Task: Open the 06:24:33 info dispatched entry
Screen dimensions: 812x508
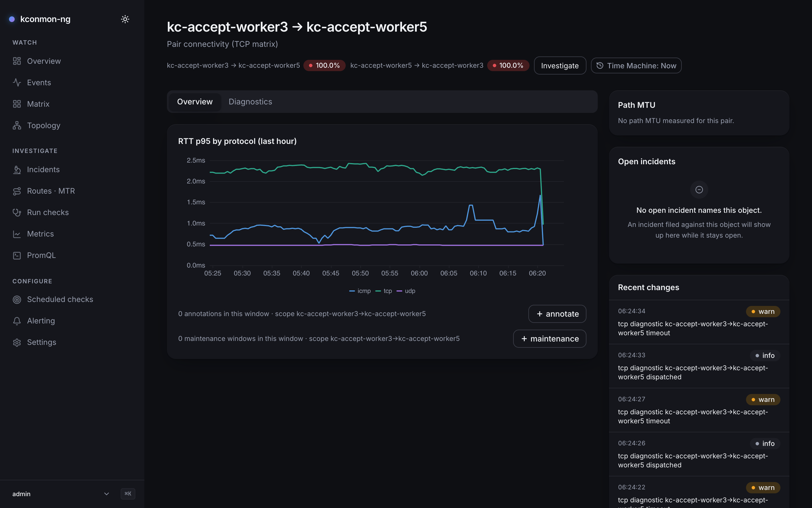Action: coord(699,366)
